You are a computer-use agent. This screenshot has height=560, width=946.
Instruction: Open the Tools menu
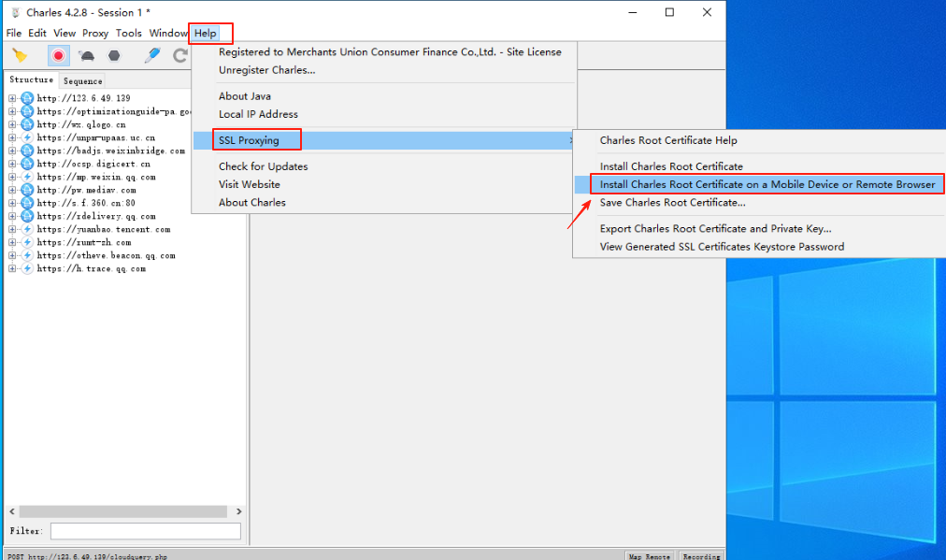(129, 34)
